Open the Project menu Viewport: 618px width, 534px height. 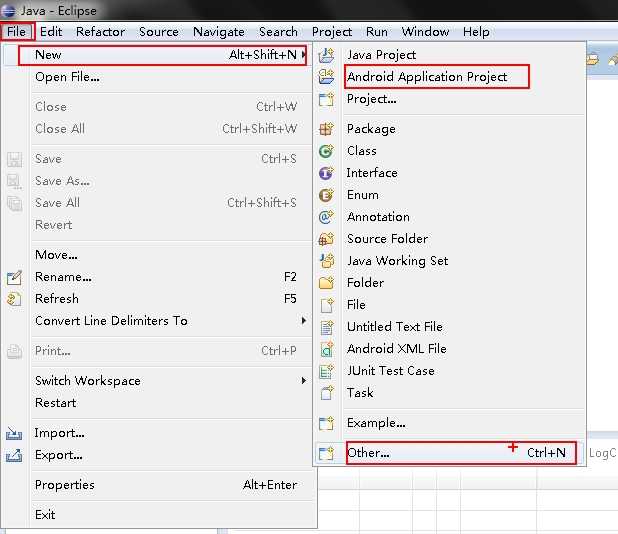332,32
